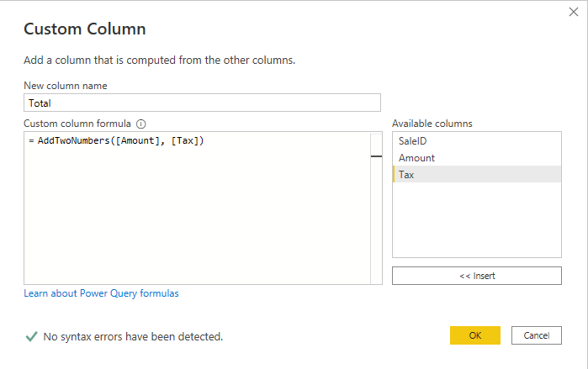588x369 pixels.
Task: Click the dash marker in formula scrollbar
Action: (376, 156)
